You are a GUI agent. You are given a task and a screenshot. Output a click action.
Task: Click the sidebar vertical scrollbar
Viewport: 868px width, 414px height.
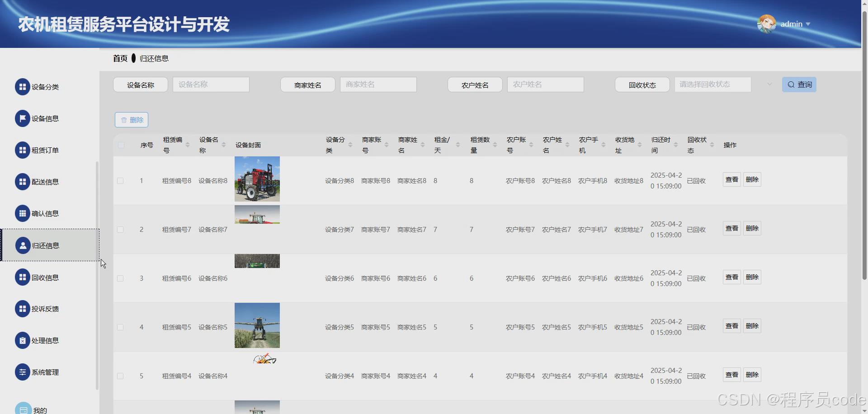point(97,276)
